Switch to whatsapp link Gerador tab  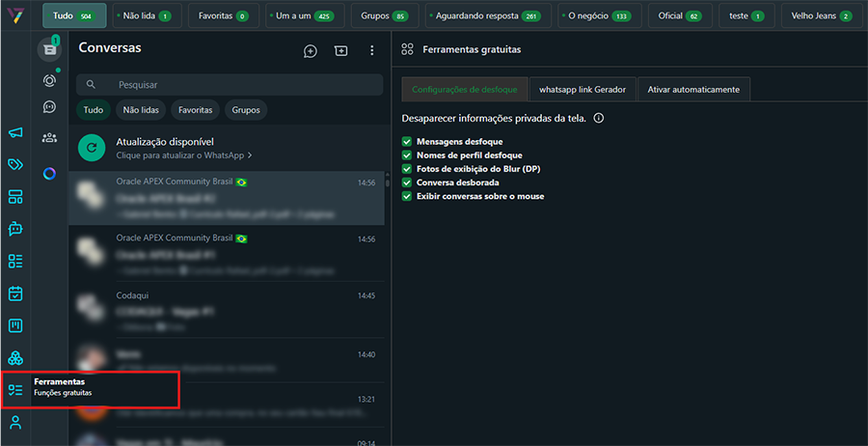pos(582,89)
